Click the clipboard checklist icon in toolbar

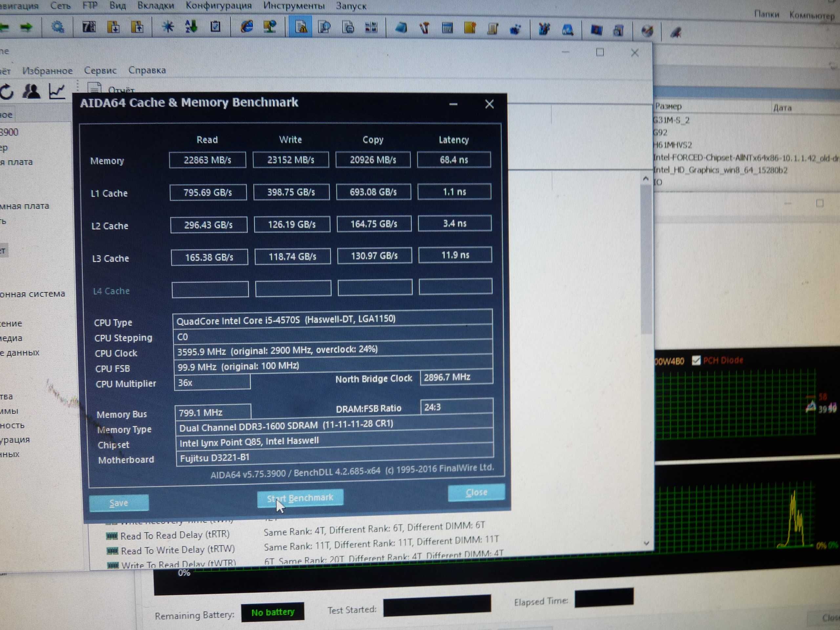tap(215, 27)
